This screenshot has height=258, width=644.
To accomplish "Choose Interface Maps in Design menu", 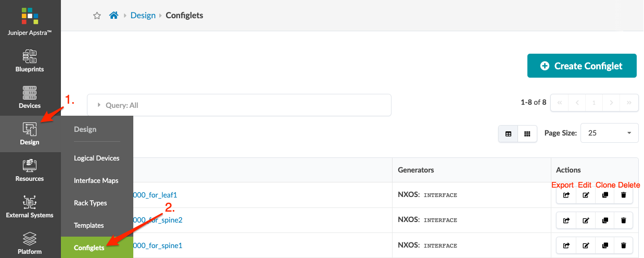I will click(x=96, y=180).
